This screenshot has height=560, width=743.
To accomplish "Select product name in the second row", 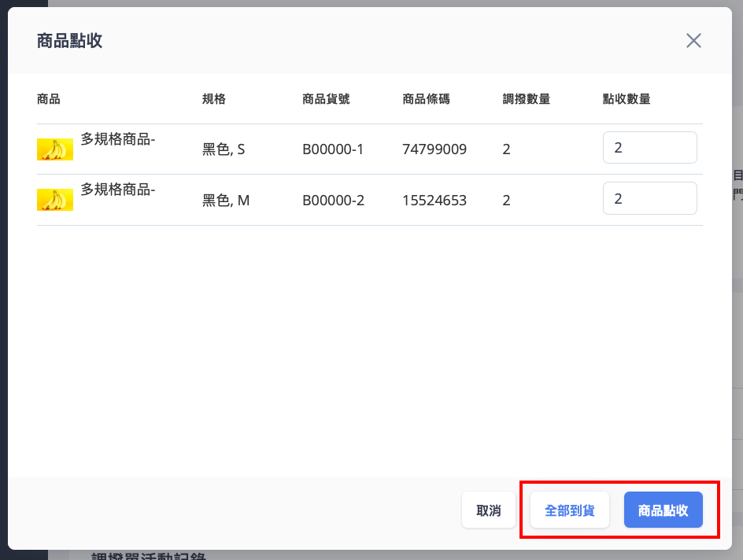I will click(118, 190).
